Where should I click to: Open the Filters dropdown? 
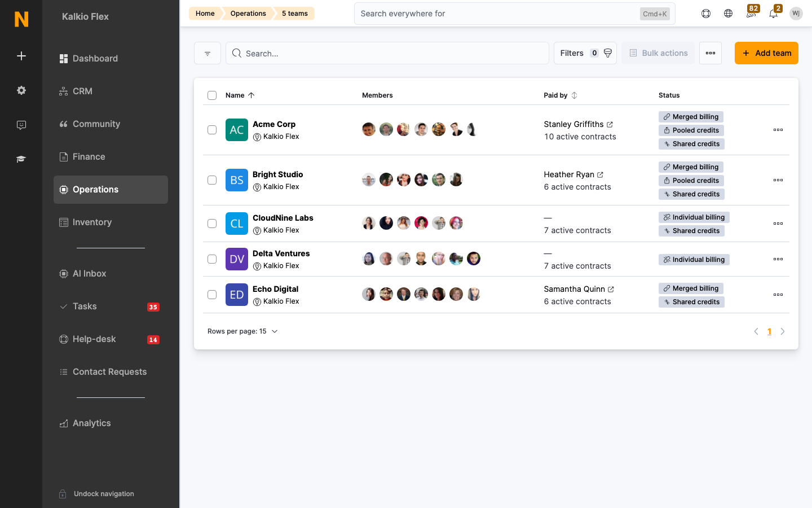pos(585,53)
